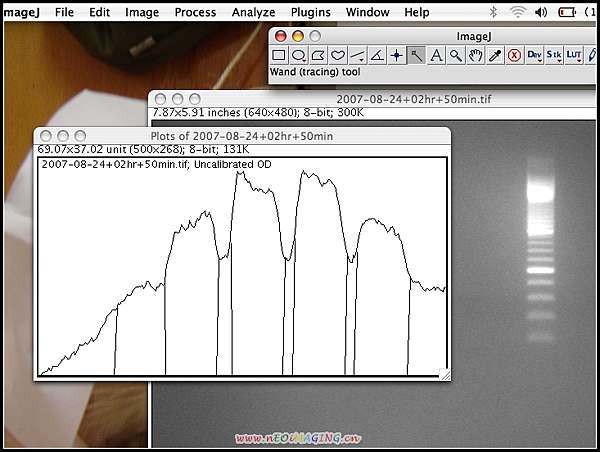Click the Wi-Fi status icon

pos(517,12)
